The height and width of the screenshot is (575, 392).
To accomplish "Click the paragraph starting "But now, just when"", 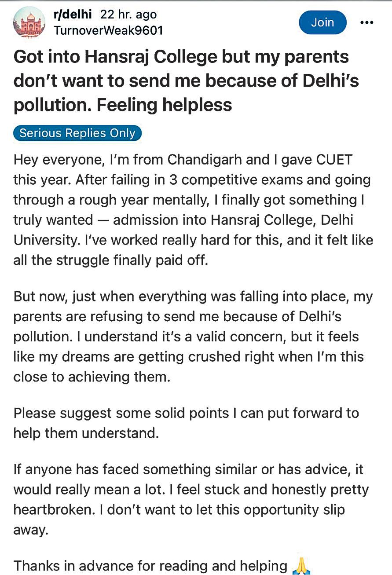I will click(193, 337).
